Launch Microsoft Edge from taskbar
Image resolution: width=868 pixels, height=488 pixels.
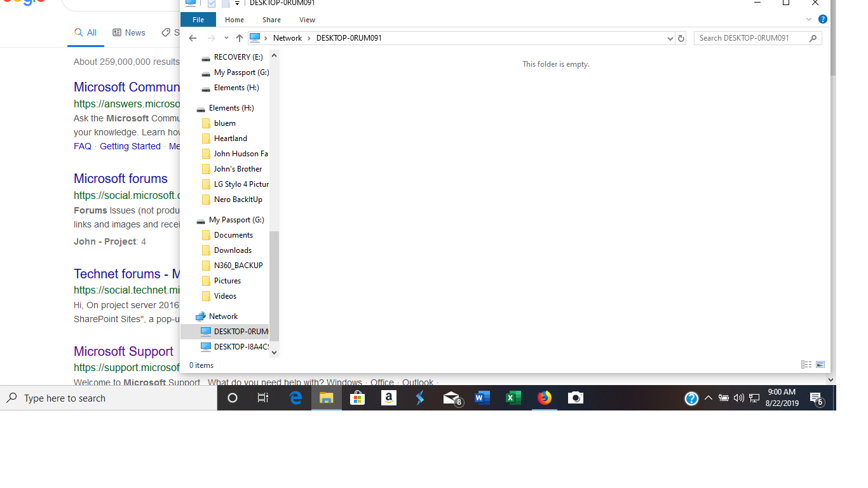point(295,398)
